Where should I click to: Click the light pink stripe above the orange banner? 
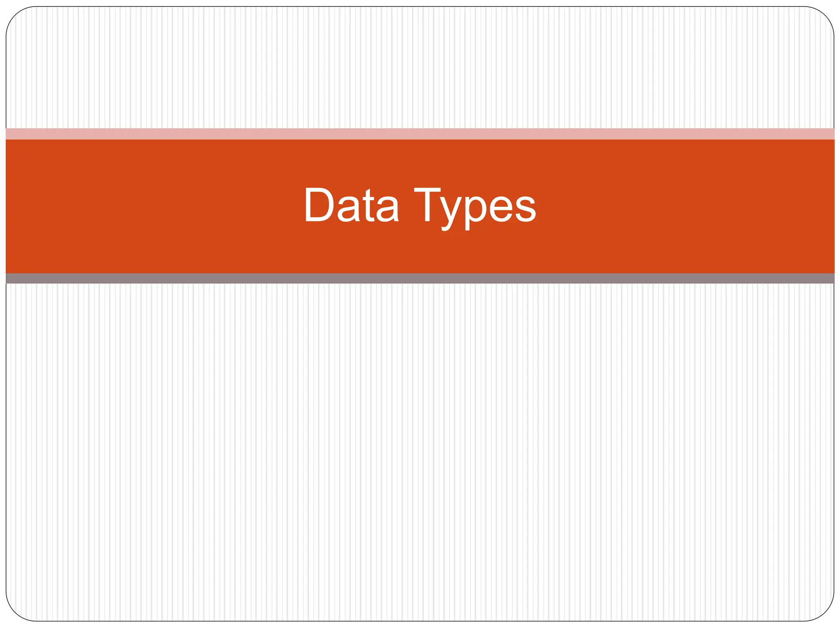[x=420, y=134]
